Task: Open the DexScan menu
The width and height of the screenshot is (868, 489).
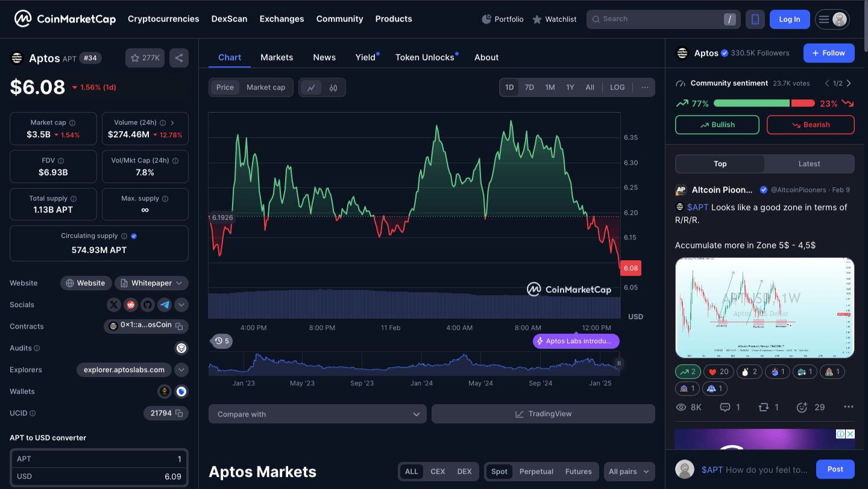Action: click(x=229, y=19)
